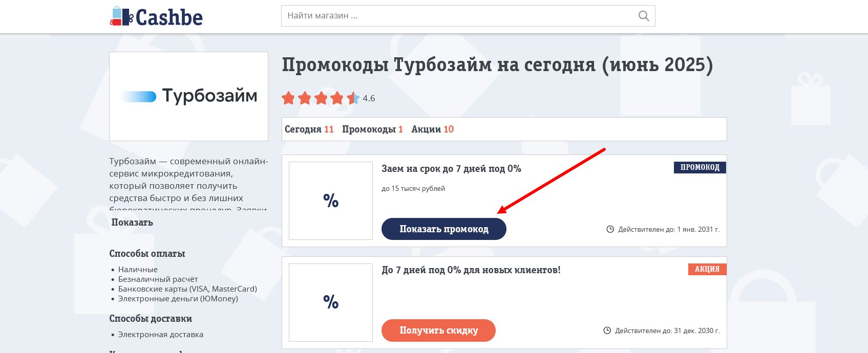Select the 'Промокоды 1' tab
This screenshot has height=353, width=868.
coord(372,129)
